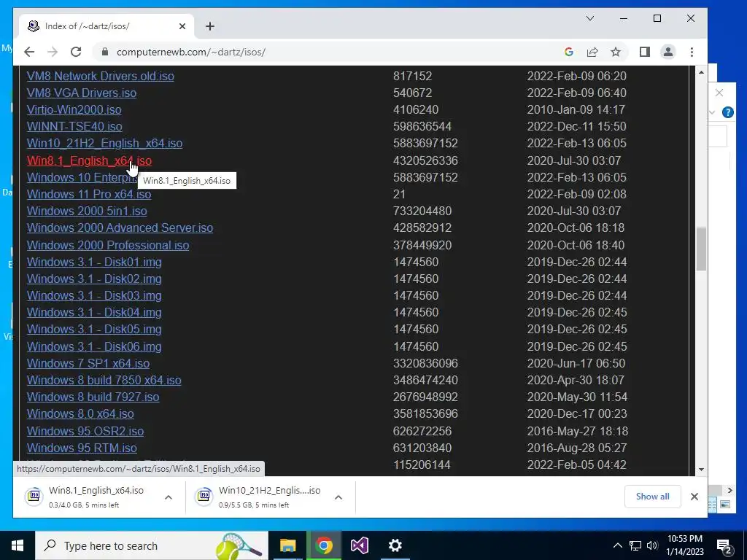This screenshot has height=560, width=747.
Task: Download Windows 3.1 - Disk05.img
Action: [94, 329]
